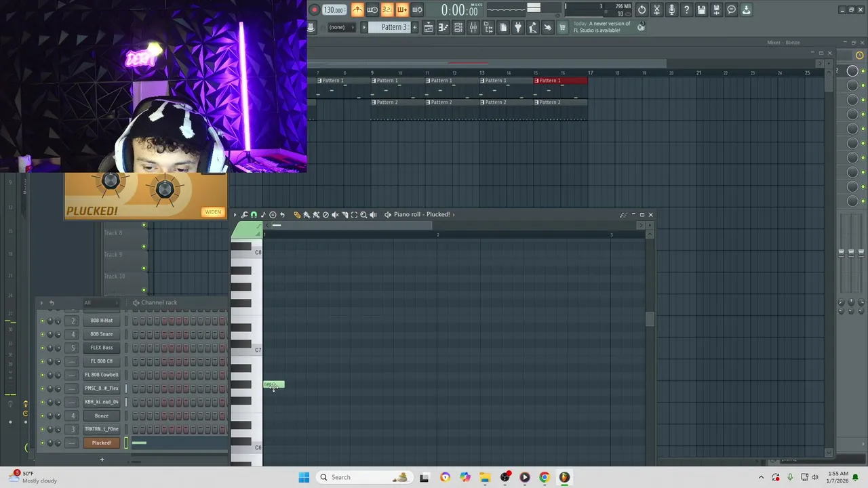Toggle the loop recording button
Screen dimensions: 868x488
[417, 9]
